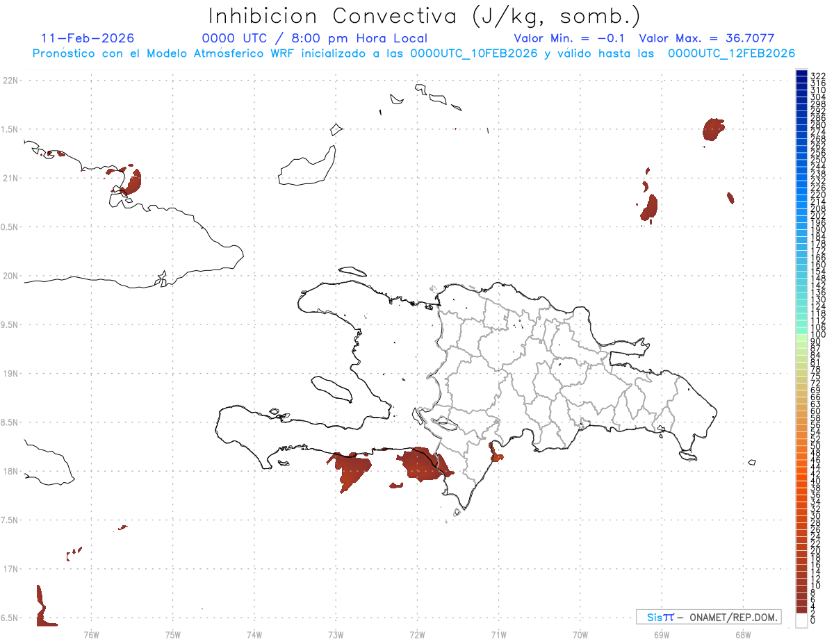The image size is (834, 644).
Task: Click the '20N' latitude label
Action: click(10, 276)
